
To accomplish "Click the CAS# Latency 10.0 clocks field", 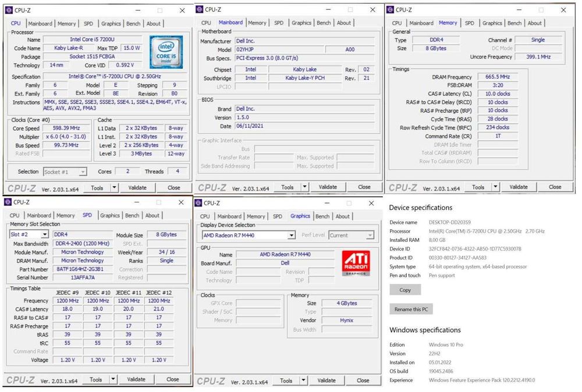I will pyautogui.click(x=498, y=94).
